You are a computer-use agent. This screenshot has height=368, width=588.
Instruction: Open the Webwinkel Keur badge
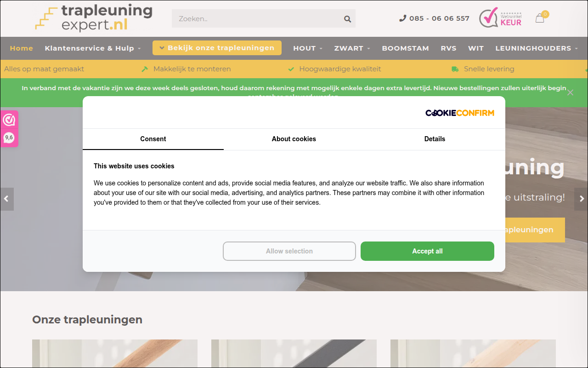(x=500, y=18)
